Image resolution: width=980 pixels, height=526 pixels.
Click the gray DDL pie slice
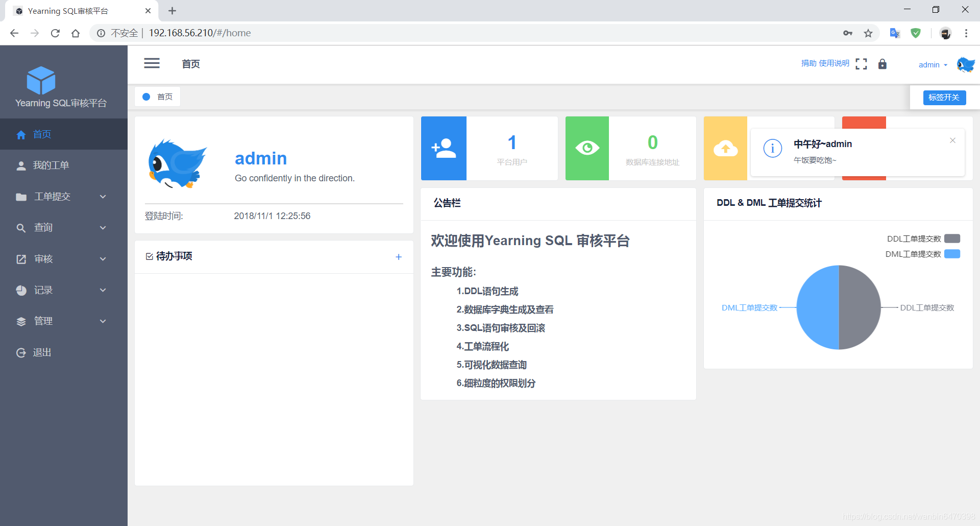[x=860, y=307]
